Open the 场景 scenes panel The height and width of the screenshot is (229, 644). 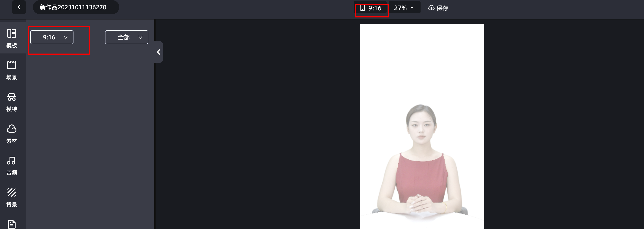point(12,70)
